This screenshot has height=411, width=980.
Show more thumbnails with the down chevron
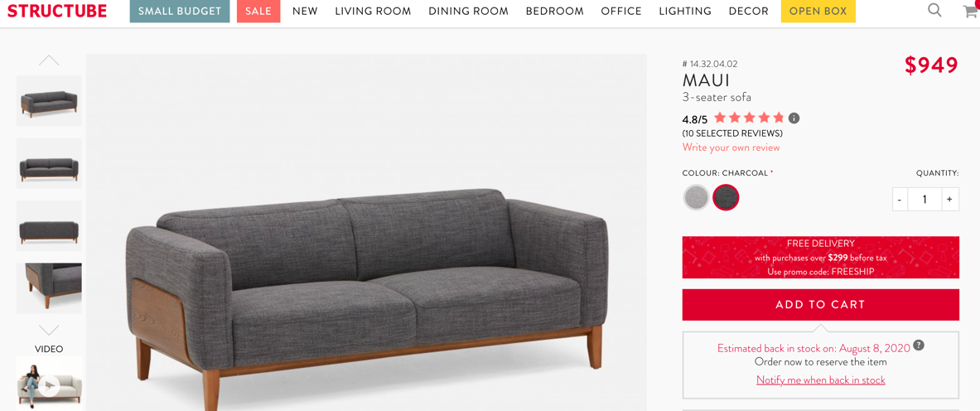49,330
